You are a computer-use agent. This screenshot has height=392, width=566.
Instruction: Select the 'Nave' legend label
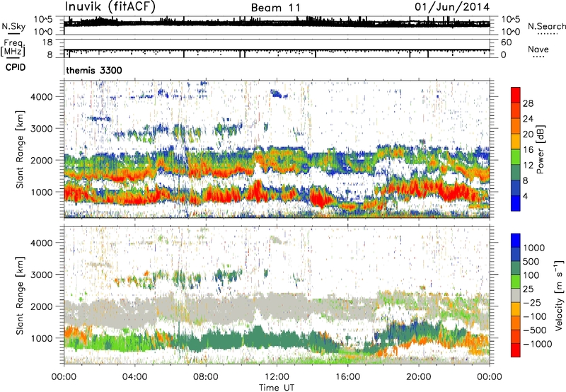tap(538, 49)
